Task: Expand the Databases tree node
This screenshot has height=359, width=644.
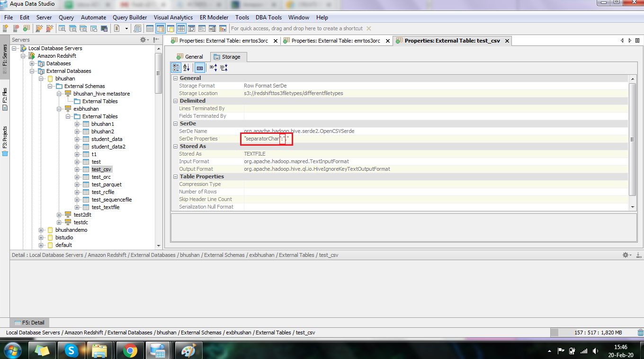Action: (x=32, y=63)
